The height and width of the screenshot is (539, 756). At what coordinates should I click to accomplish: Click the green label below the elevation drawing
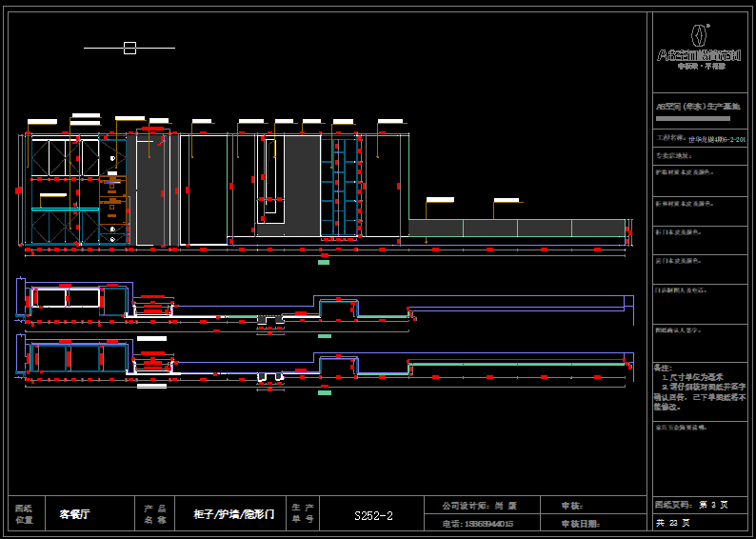point(324,261)
